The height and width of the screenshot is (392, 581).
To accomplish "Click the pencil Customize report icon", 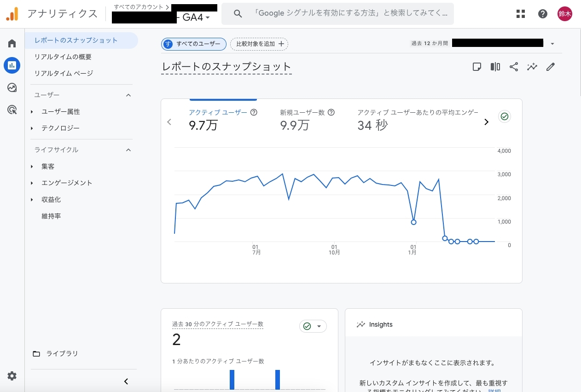I will click(x=550, y=67).
